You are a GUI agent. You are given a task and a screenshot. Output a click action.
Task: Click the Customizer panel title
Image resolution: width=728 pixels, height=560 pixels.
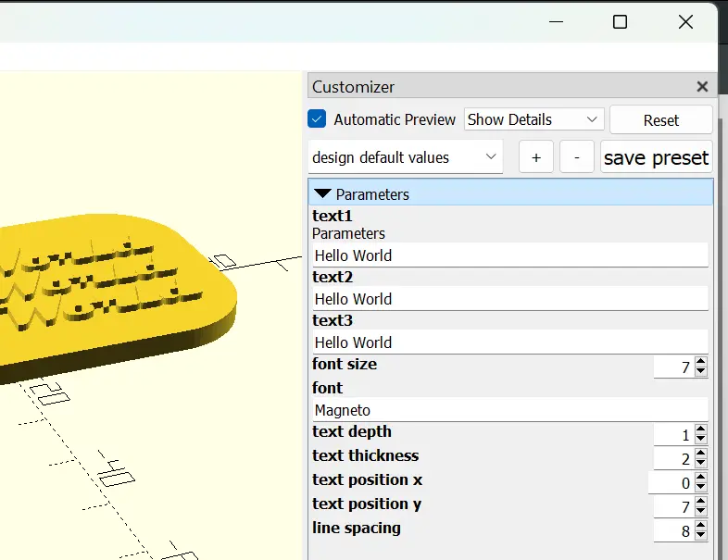353,87
